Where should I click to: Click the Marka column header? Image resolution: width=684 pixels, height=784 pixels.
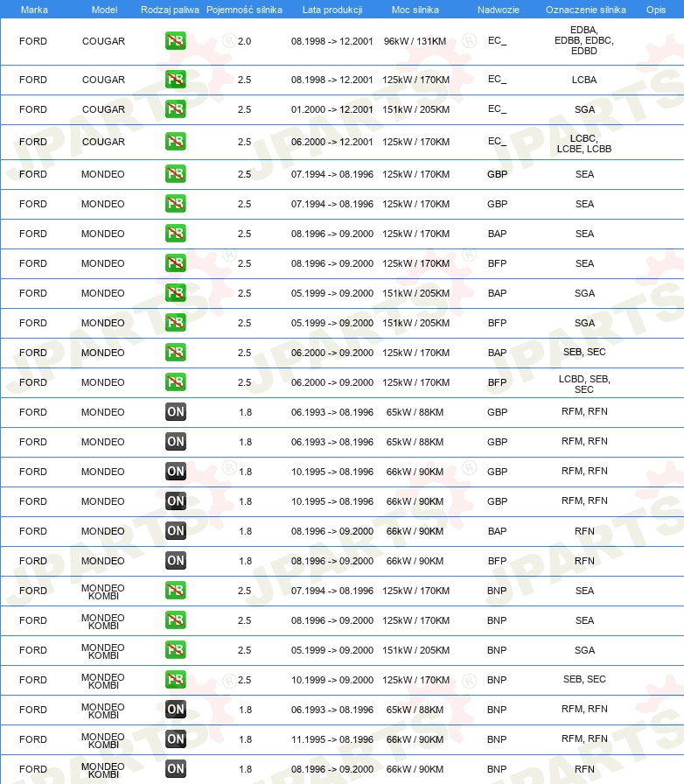click(x=34, y=10)
